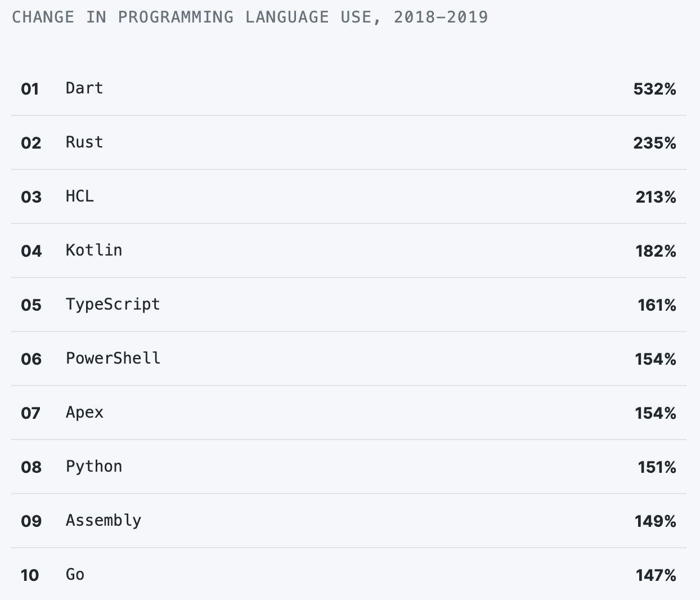Click the 532% growth value

[x=654, y=89]
